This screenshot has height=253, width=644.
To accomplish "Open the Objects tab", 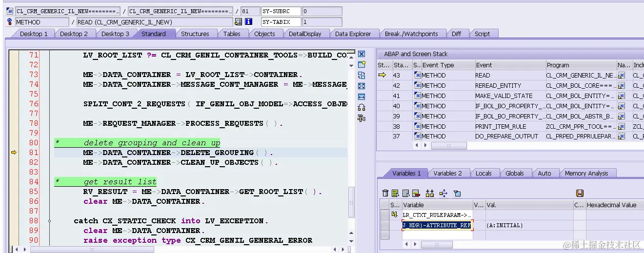I will coord(264,34).
